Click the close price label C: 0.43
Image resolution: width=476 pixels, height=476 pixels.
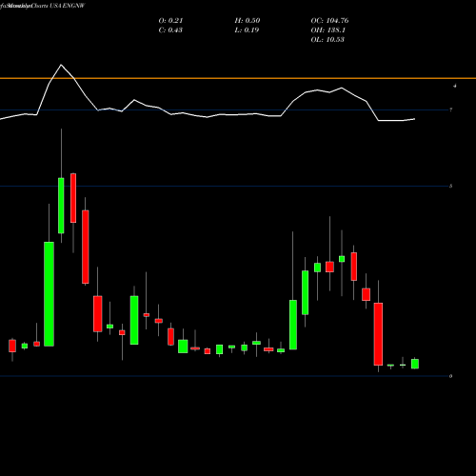[x=170, y=30]
